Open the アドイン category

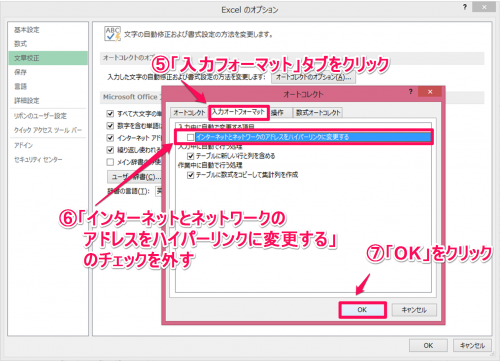[23, 145]
